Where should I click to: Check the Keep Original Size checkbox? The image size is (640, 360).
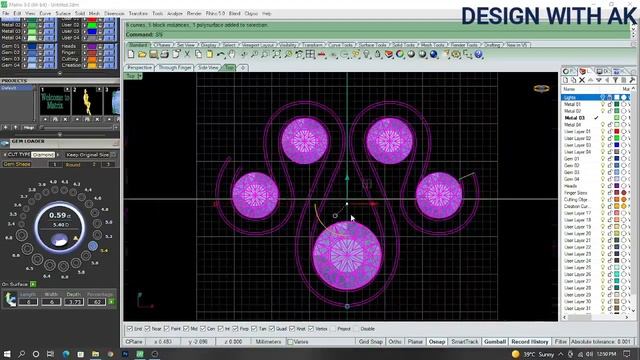(113, 155)
